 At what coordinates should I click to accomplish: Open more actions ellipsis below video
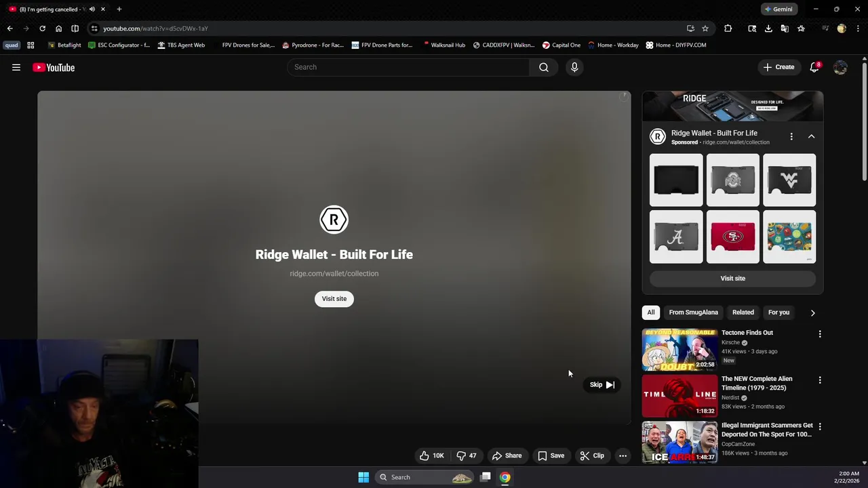[x=623, y=455]
